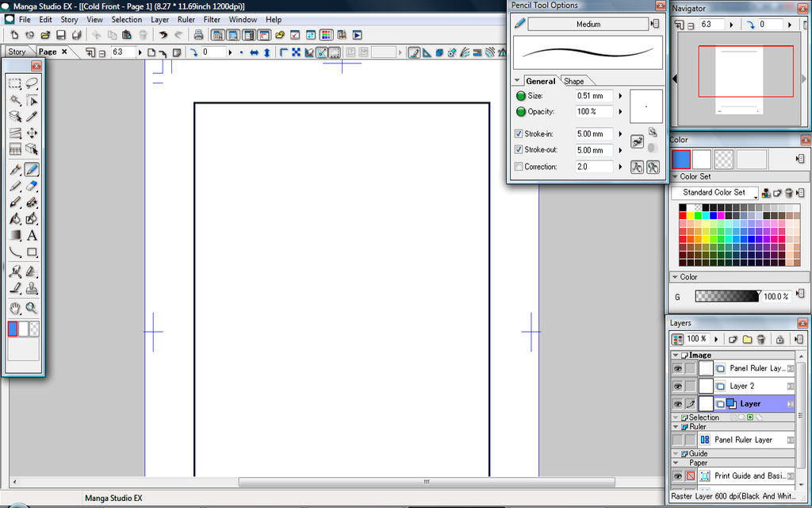
Task: Delete layer using Layers panel trash icon
Action: [x=760, y=339]
